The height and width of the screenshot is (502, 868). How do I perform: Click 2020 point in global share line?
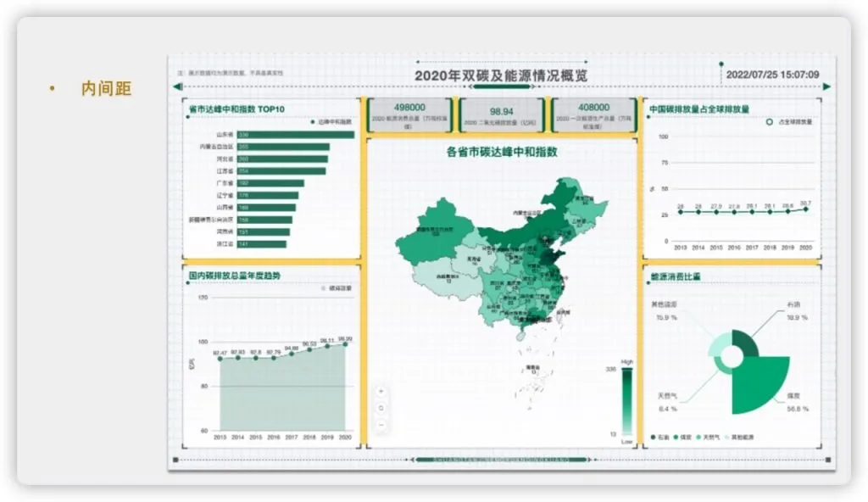806,209
